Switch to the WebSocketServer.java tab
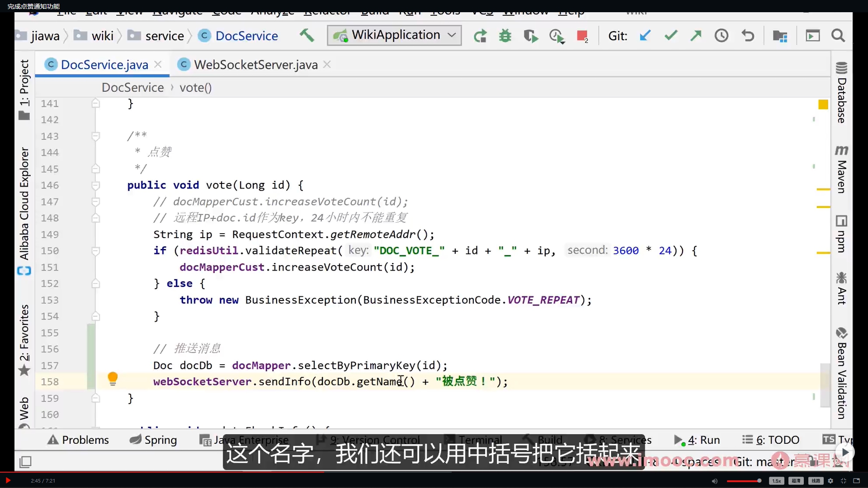 click(255, 65)
